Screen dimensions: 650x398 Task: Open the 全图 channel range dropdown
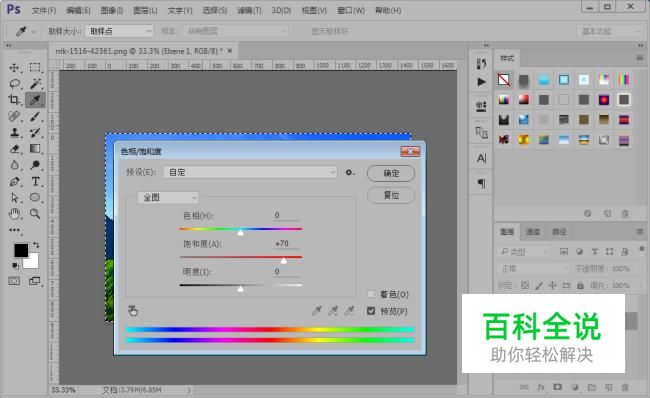pyautogui.click(x=168, y=198)
